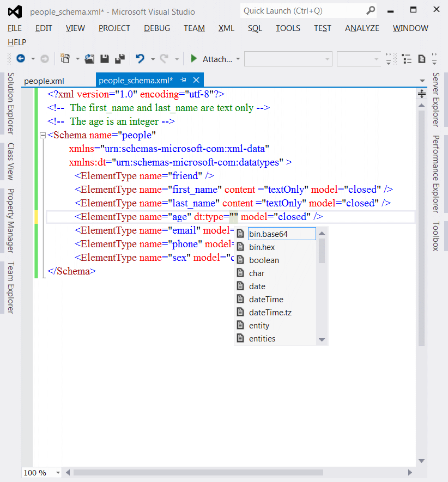The width and height of the screenshot is (448, 482).
Task: Open the wide empty toolbar combo box
Action: (x=288, y=59)
